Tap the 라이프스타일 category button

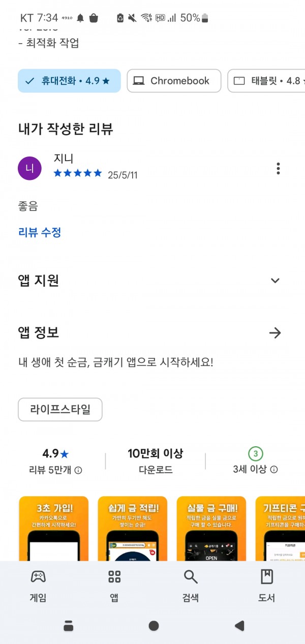pos(60,410)
